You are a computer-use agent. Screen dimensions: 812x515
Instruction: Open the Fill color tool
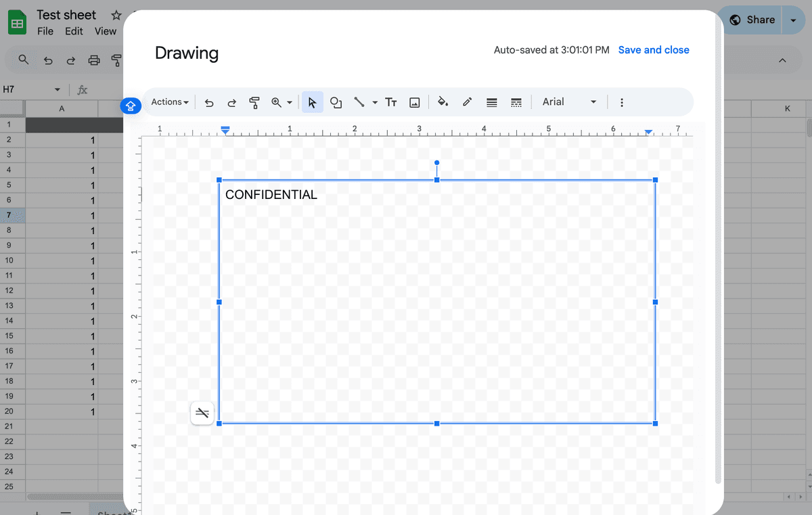tap(443, 102)
